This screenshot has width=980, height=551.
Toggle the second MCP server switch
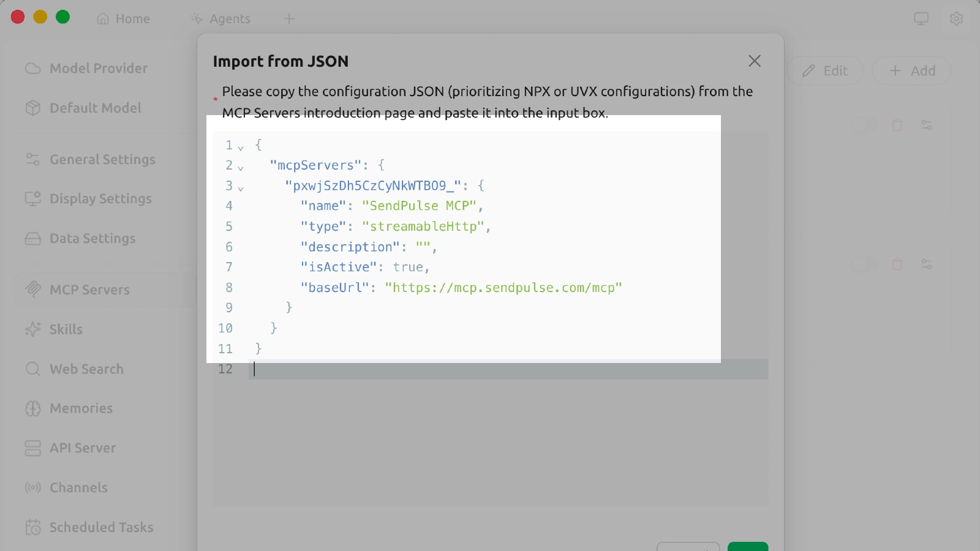point(864,264)
